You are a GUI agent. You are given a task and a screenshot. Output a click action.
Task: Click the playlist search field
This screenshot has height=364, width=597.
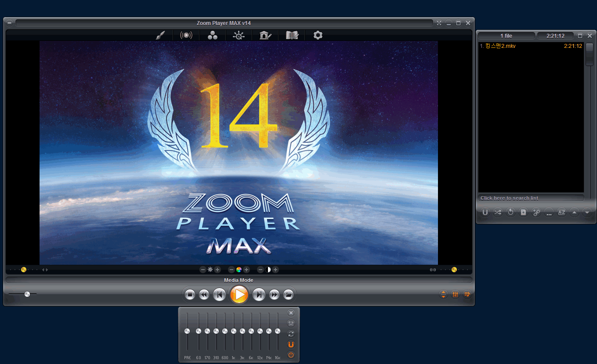[531, 198]
